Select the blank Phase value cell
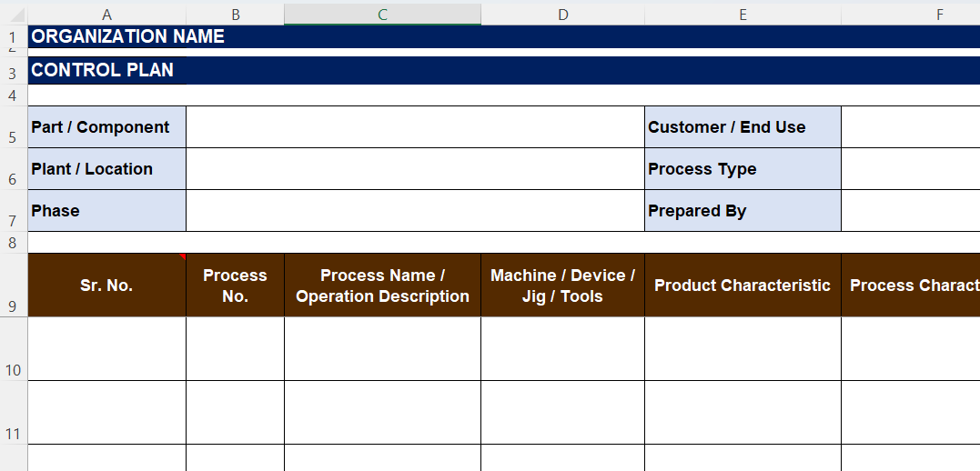This screenshot has height=471, width=980. click(x=414, y=211)
